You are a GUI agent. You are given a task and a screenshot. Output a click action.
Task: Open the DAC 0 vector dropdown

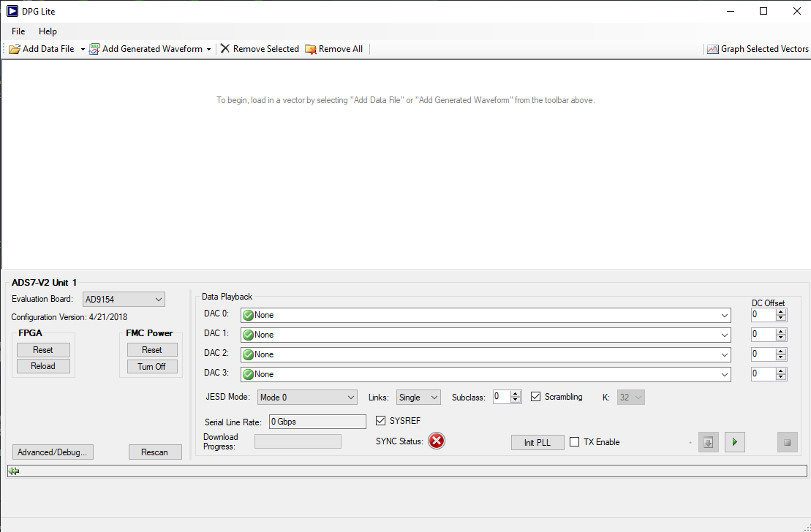486,316
